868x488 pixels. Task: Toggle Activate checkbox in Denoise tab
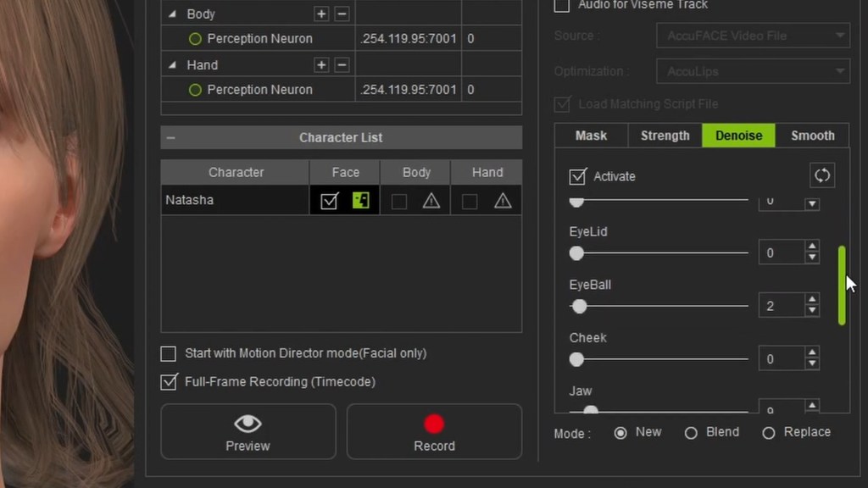pyautogui.click(x=577, y=176)
